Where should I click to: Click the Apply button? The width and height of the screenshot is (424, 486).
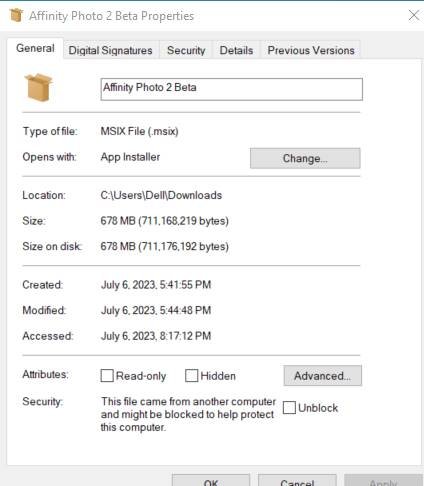pos(383,482)
